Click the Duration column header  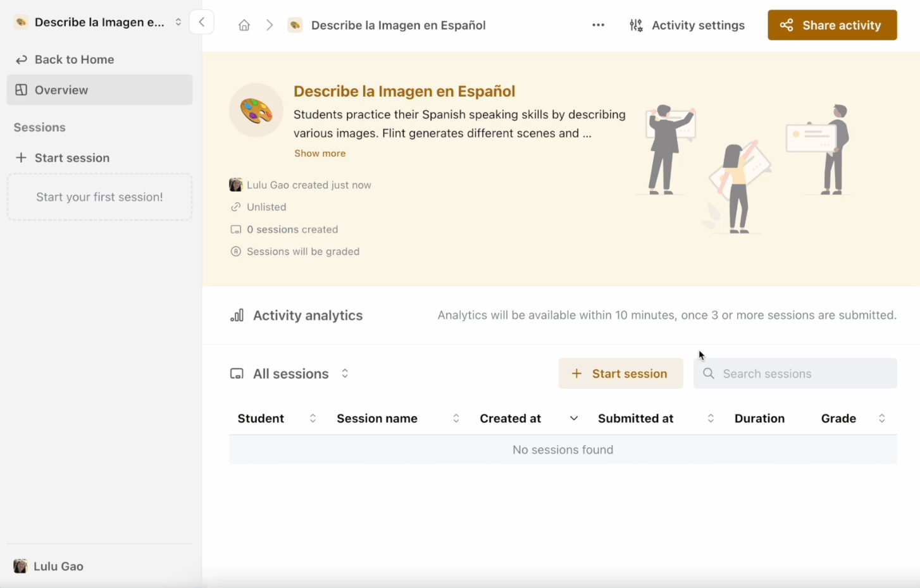pos(759,419)
